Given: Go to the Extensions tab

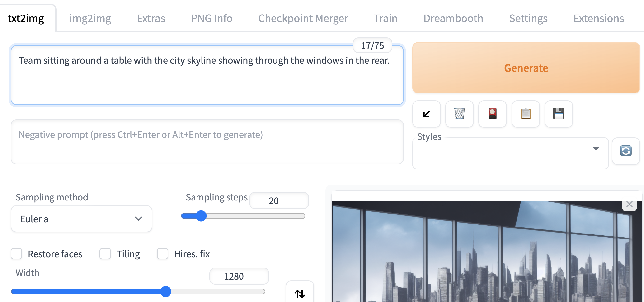Looking at the screenshot, I should click(x=598, y=19).
